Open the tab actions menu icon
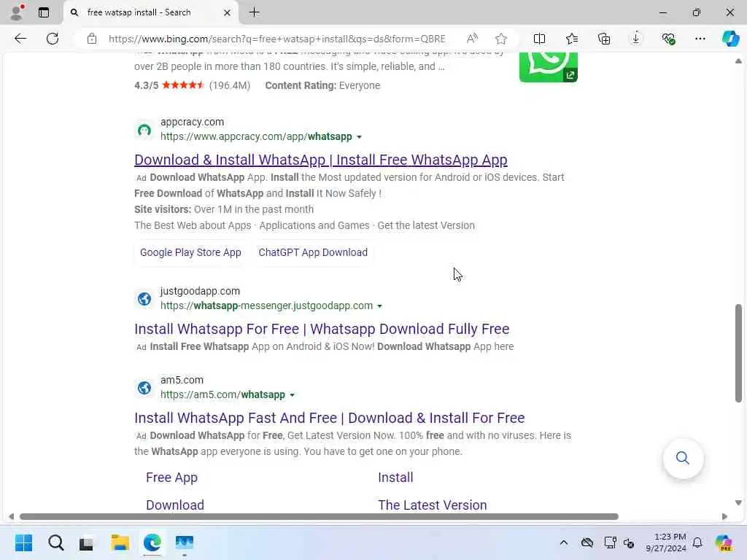747x560 pixels. click(x=44, y=12)
